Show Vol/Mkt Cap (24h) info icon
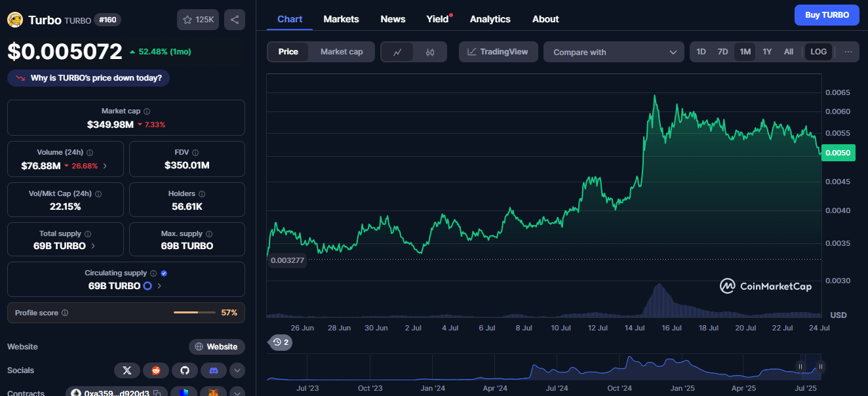This screenshot has height=396, width=868. (98, 194)
